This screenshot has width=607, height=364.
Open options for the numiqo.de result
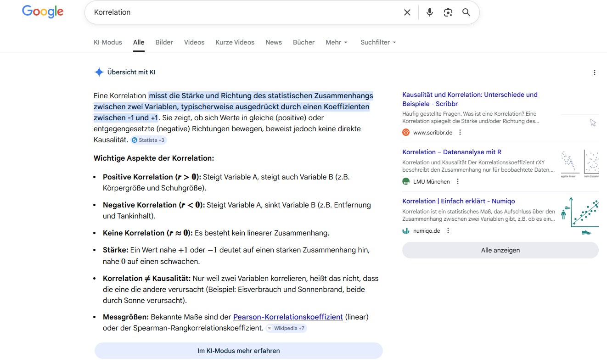(x=448, y=231)
